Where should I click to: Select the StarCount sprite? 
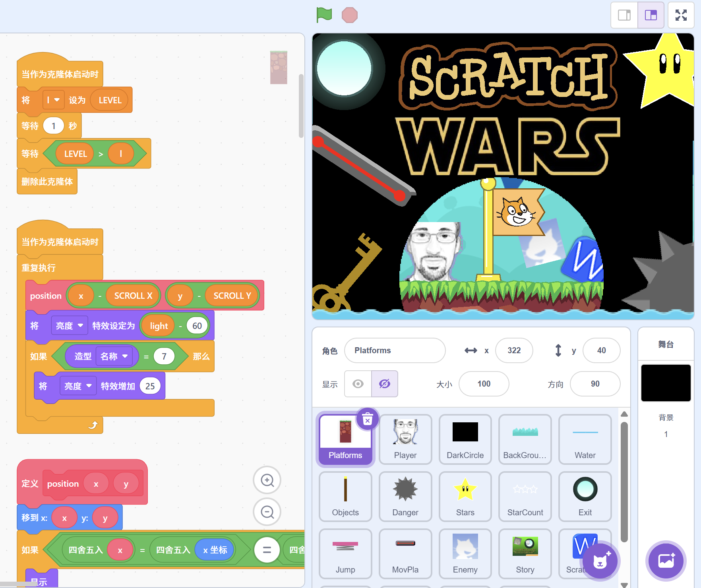point(525,496)
